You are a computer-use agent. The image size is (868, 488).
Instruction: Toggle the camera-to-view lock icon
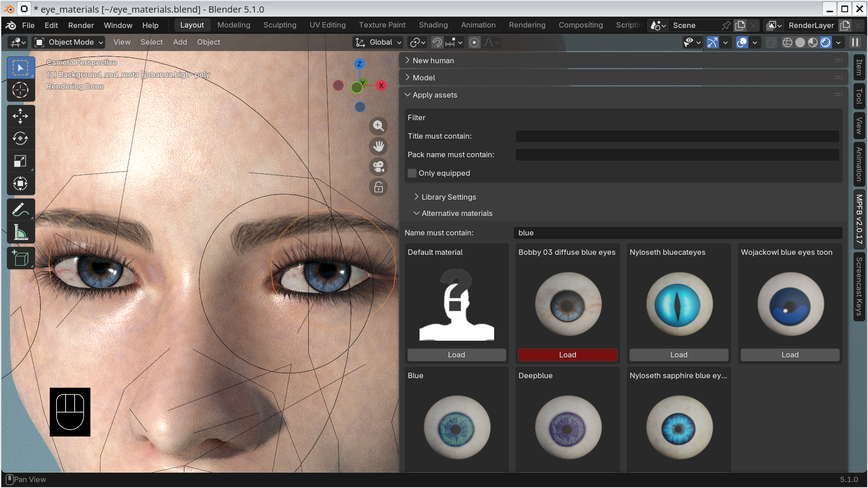(x=378, y=187)
